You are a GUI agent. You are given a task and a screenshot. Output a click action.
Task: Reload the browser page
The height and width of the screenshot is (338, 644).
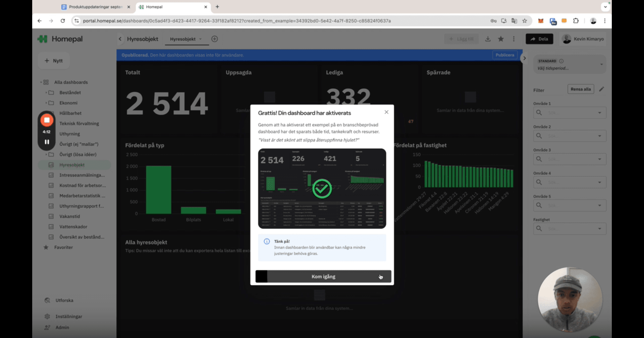click(x=63, y=21)
